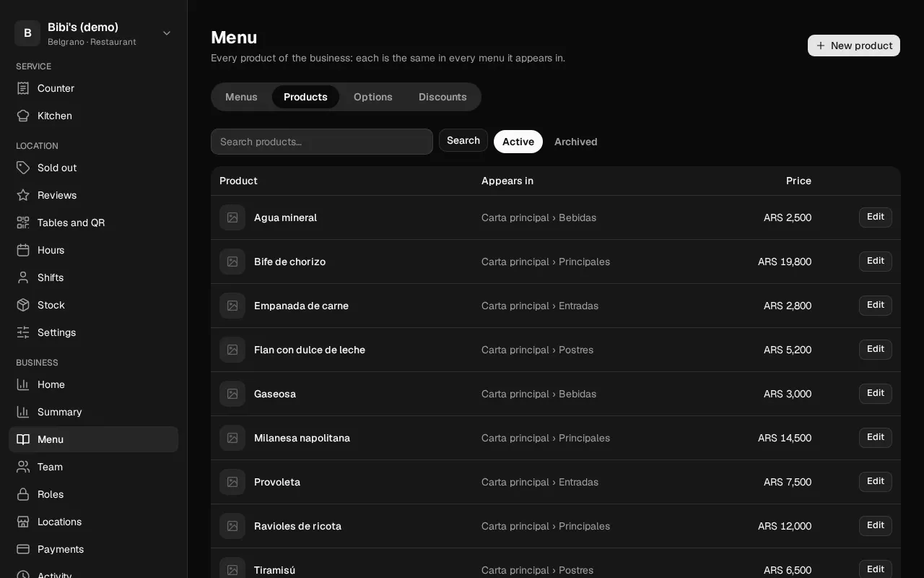Open the Hours calendar icon
This screenshot has width=924, height=578.
pyautogui.click(x=23, y=250)
